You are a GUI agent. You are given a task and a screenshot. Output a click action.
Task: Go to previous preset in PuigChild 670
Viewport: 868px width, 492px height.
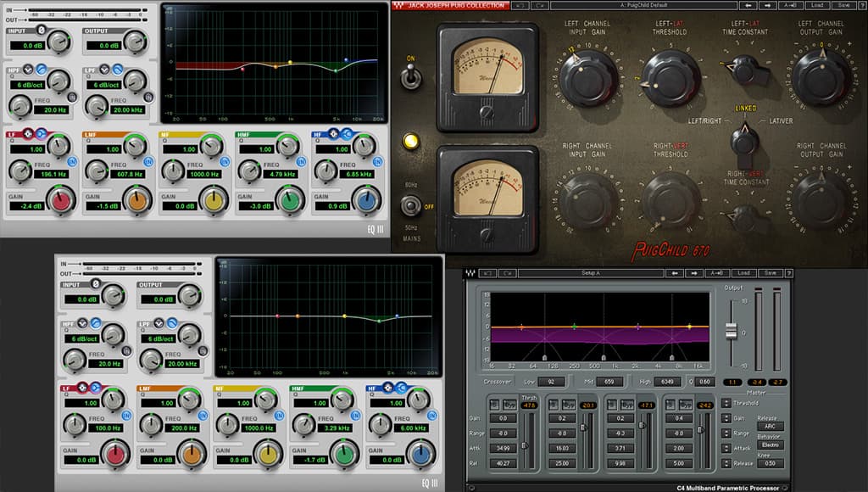[748, 5]
